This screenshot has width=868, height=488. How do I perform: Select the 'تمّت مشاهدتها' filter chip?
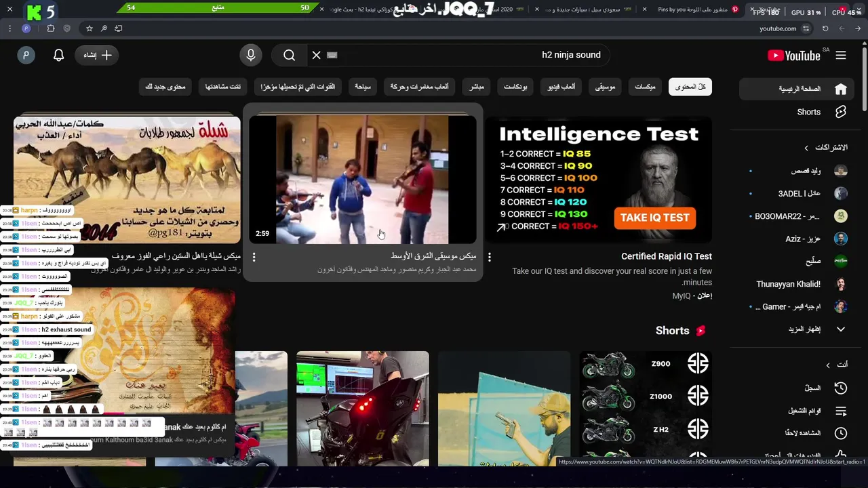(x=223, y=87)
